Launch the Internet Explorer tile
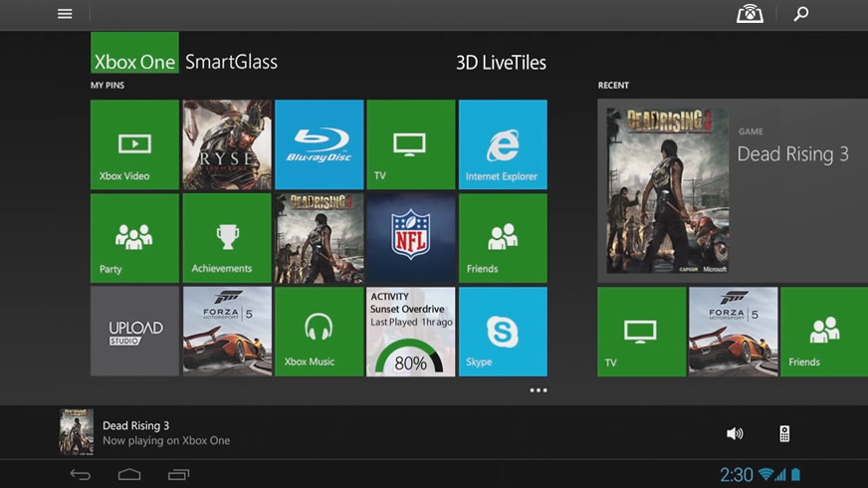 (x=503, y=144)
